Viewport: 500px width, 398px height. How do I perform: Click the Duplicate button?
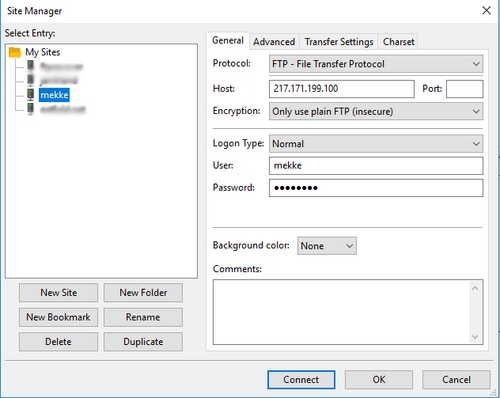(143, 342)
